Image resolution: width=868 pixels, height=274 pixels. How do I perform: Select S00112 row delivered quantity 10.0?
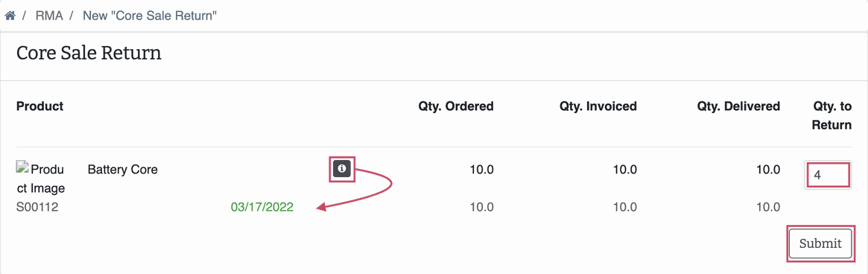coord(768,208)
